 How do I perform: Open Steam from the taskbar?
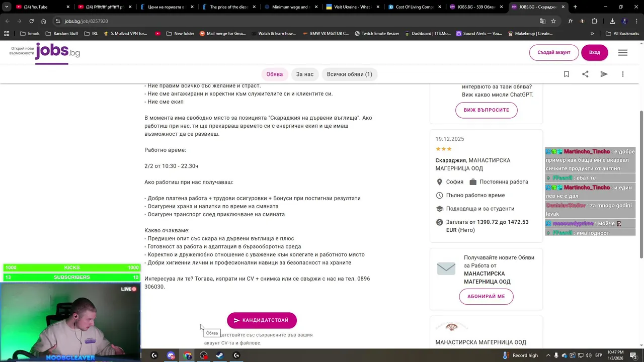click(x=220, y=355)
